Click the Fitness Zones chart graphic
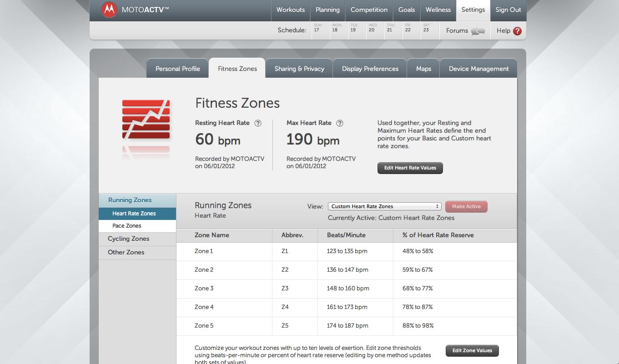The width and height of the screenshot is (619, 364). coord(146,120)
